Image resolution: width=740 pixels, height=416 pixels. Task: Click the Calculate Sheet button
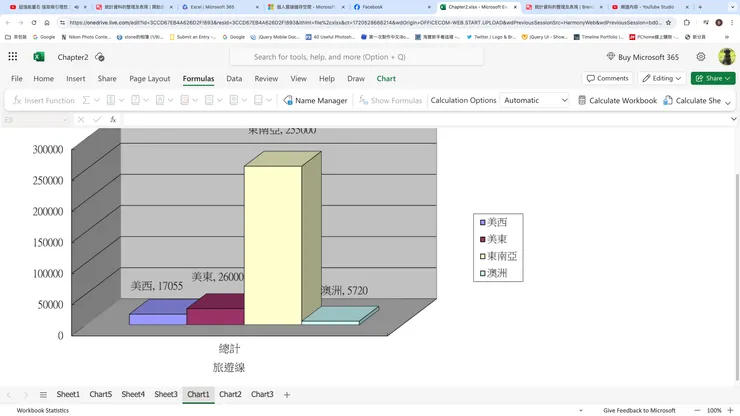click(692, 100)
